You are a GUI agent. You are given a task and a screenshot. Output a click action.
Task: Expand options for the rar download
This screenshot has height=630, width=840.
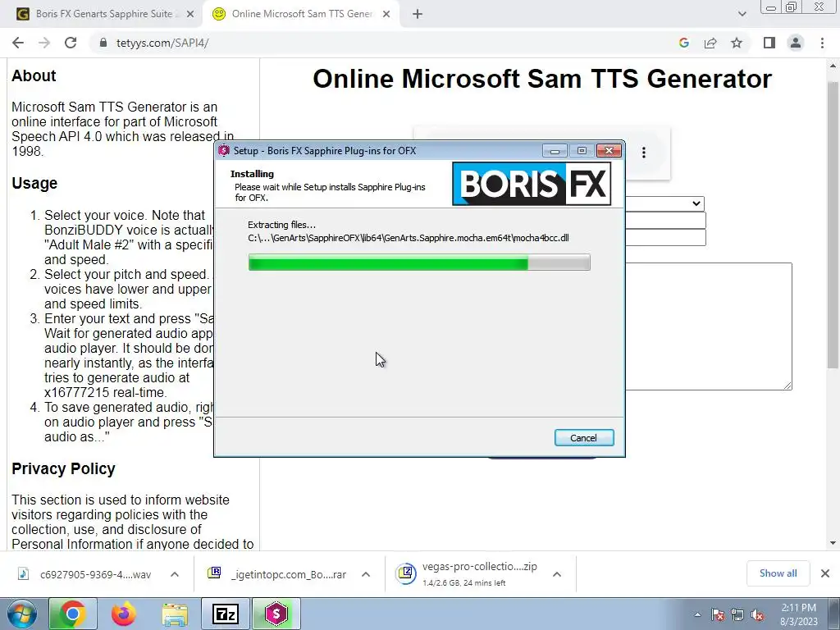(366, 574)
